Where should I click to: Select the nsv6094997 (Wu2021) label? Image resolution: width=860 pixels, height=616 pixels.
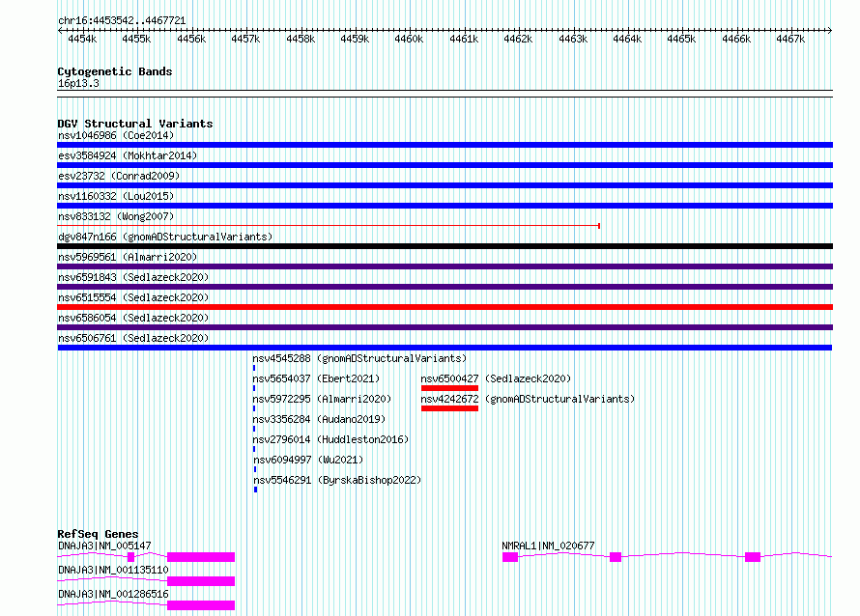308,460
